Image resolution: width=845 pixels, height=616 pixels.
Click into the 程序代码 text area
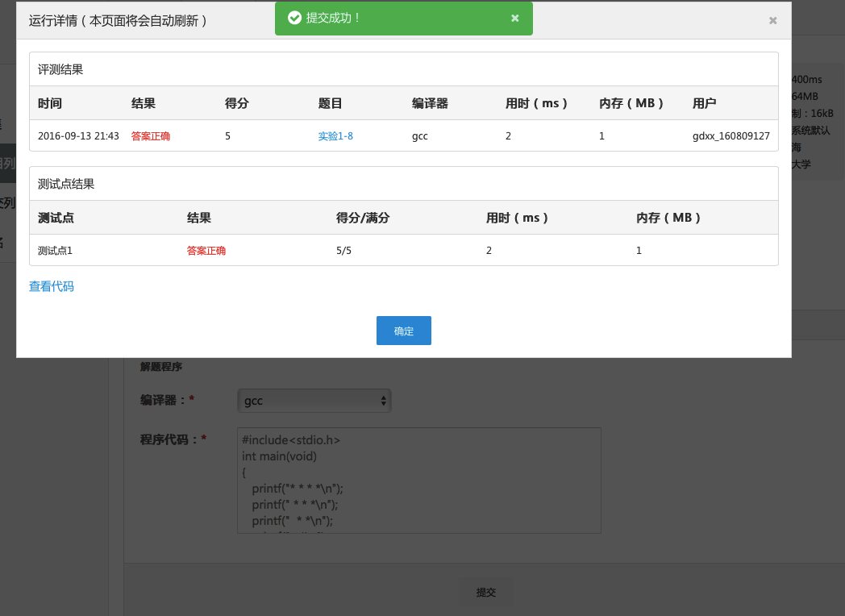tap(418, 481)
